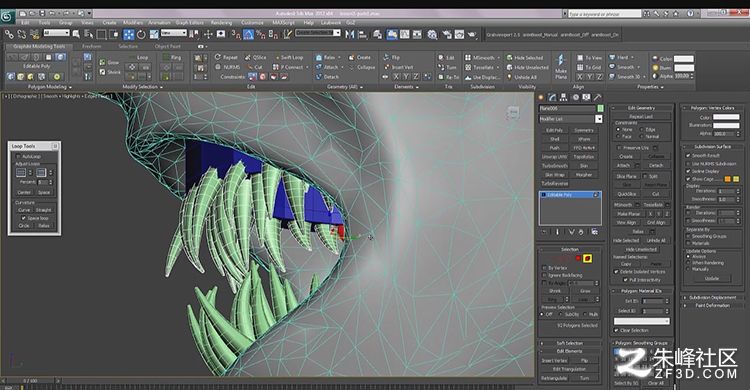This screenshot has height=390, width=750.
Task: Click Update in Subdivision Surface rollout
Action: coord(711,279)
